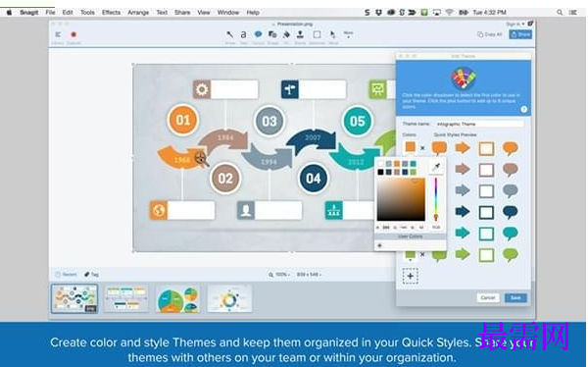This screenshot has height=367, width=588.
Task: Select the second tray thumbnail with tables
Action: 126,298
